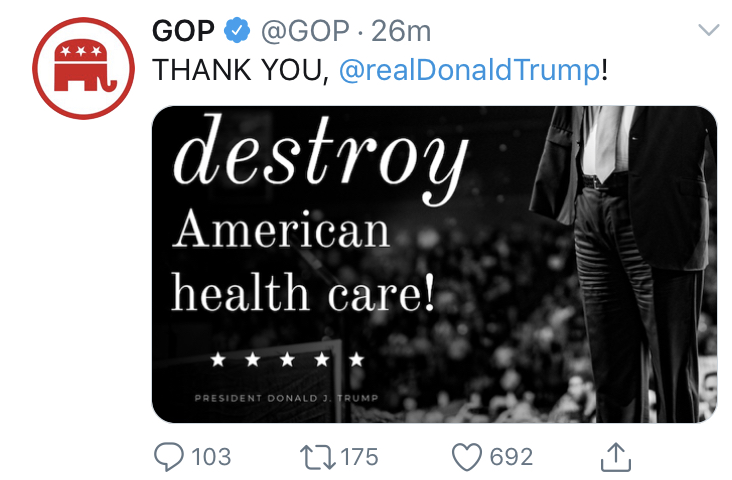732x480 pixels.
Task: View the 103 replies count
Action: (211, 457)
